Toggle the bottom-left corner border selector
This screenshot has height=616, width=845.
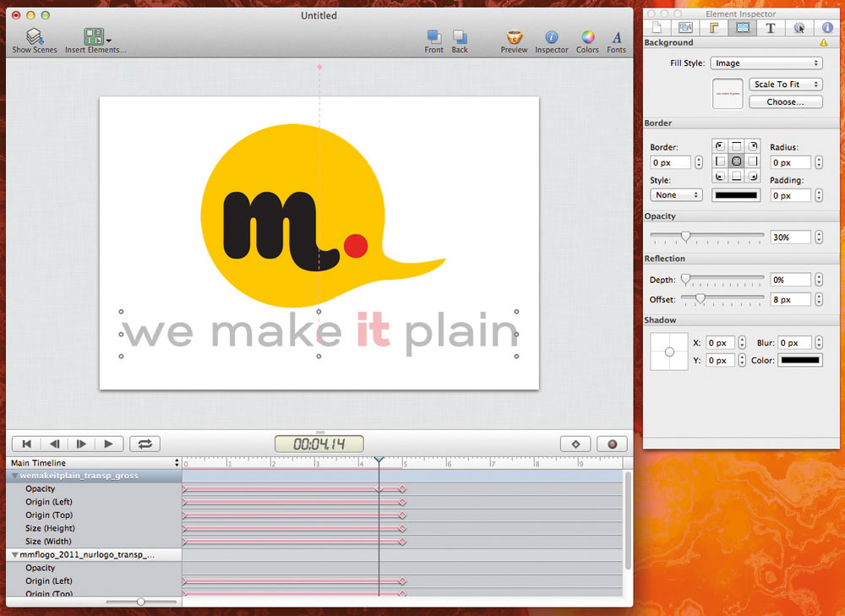(x=720, y=177)
